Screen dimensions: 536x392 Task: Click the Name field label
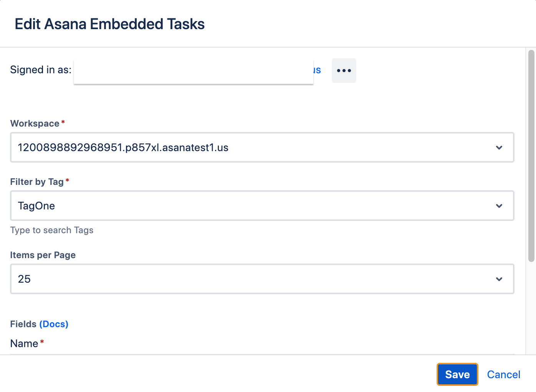click(x=24, y=344)
